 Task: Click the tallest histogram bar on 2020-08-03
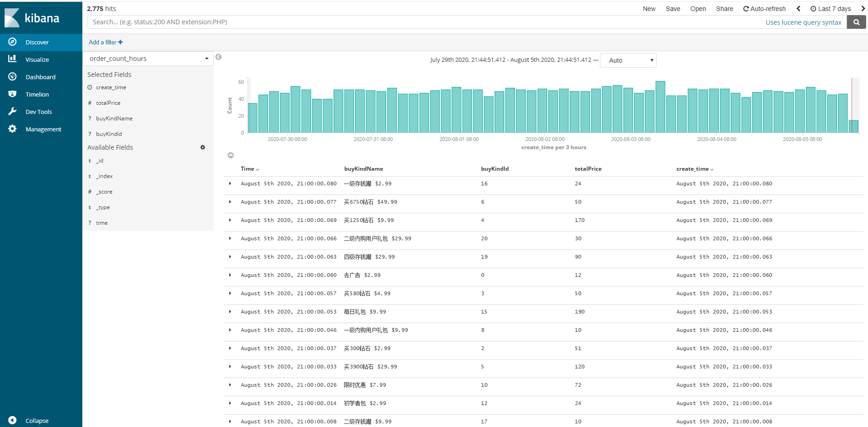coord(660,107)
